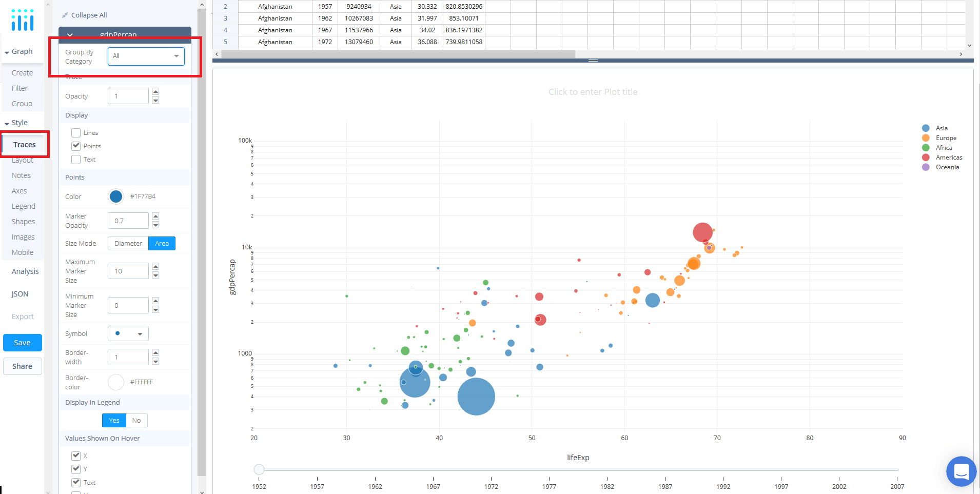
Task: Decrease Minimum Marker Size stepper
Action: tap(155, 309)
